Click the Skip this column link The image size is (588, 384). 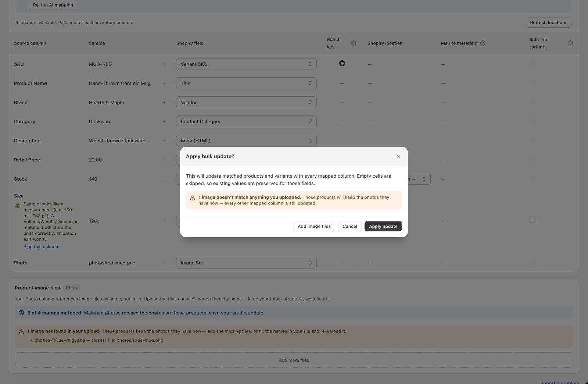click(41, 246)
